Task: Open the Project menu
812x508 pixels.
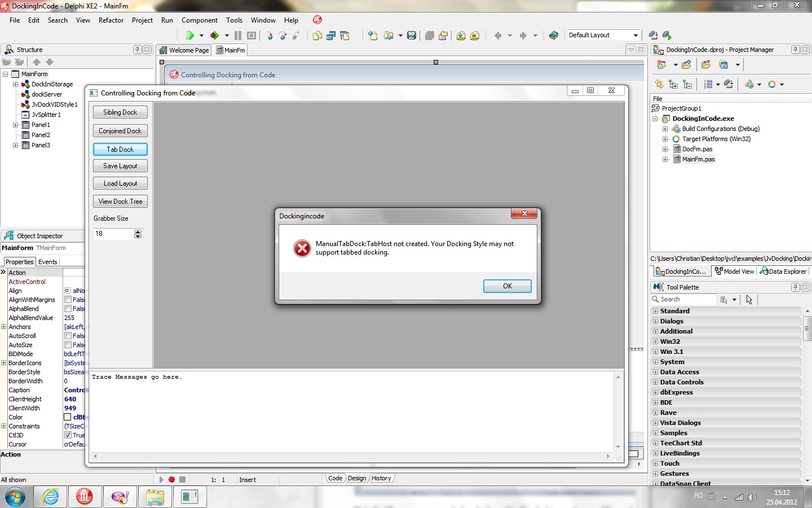Action: click(142, 20)
